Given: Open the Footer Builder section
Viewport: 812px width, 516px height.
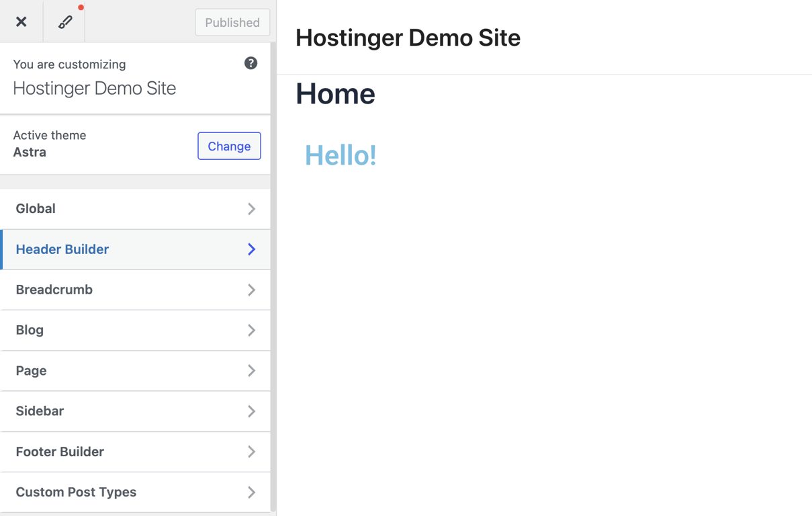Looking at the screenshot, I should [x=251, y=451].
